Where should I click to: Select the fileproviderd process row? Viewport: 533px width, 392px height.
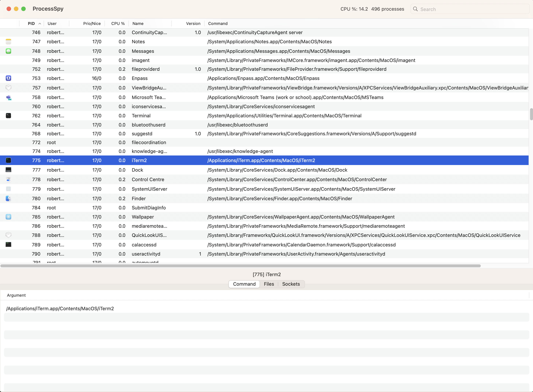264,69
